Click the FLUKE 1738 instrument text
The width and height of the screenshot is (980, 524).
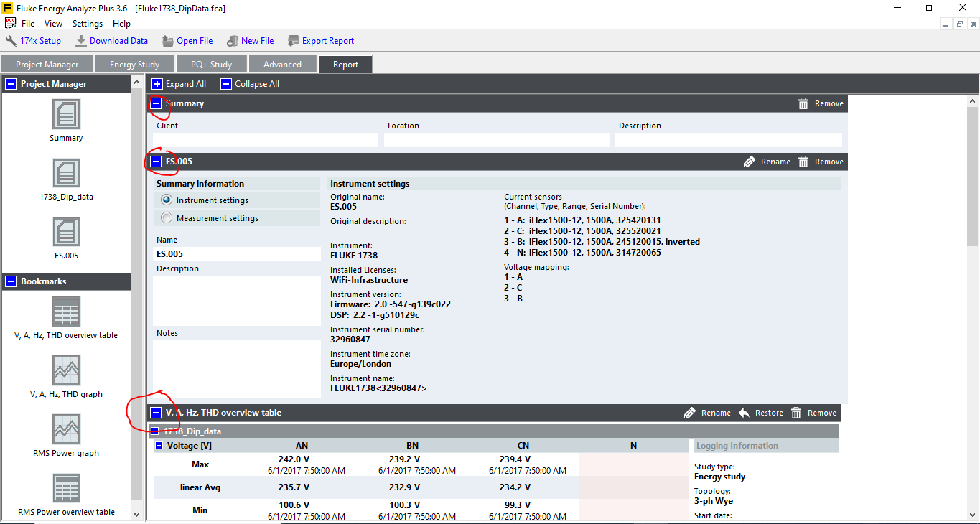point(354,256)
